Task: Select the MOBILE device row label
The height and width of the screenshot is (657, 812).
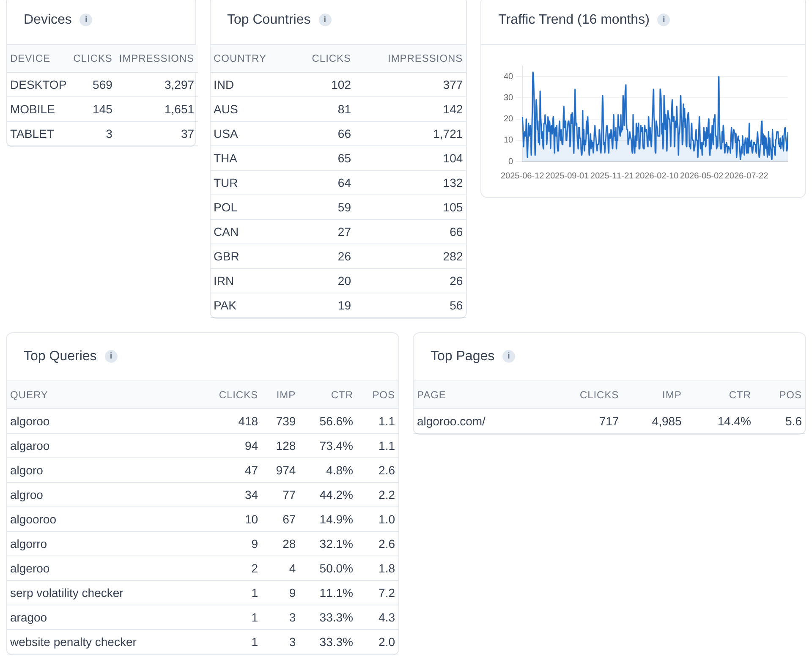Action: [x=33, y=109]
